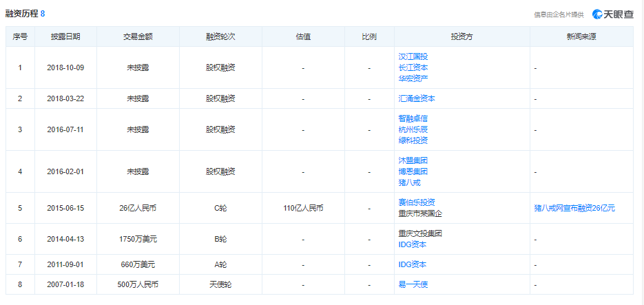Click the C轮 round cell
The image size is (644, 305).
220,208
